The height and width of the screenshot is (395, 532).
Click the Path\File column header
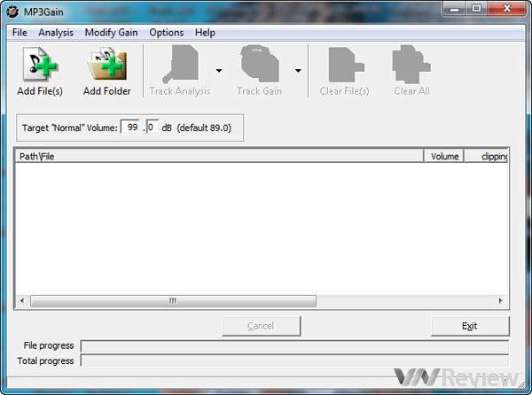[x=219, y=156]
